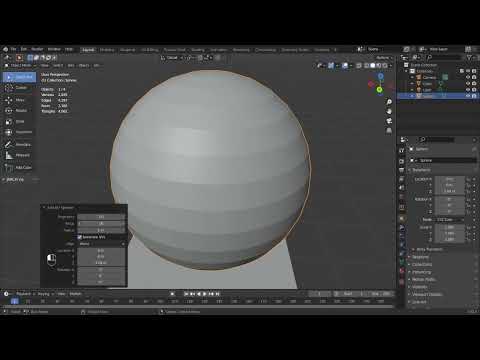Select the Cursor tool
Screen dimensions: 480x360
[x=18, y=88]
